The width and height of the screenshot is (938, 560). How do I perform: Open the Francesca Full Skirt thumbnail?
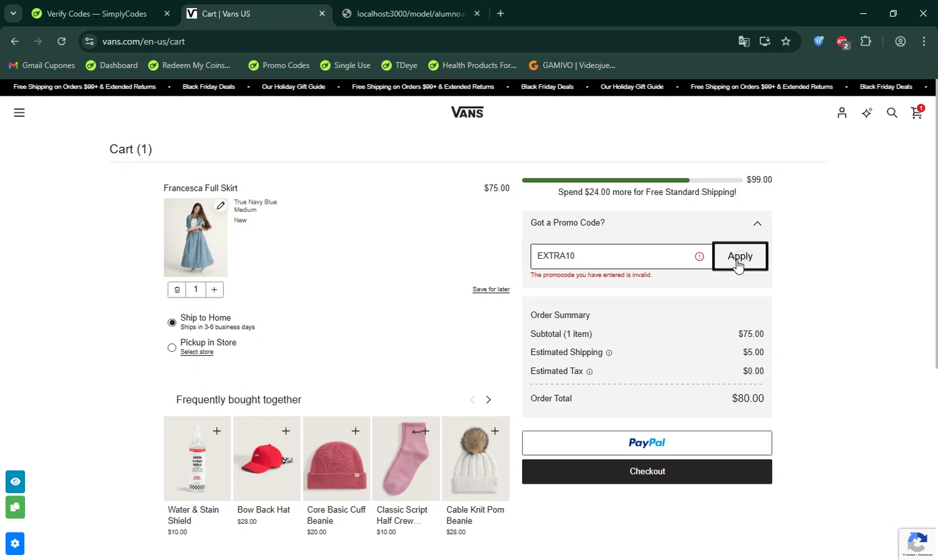tap(196, 237)
